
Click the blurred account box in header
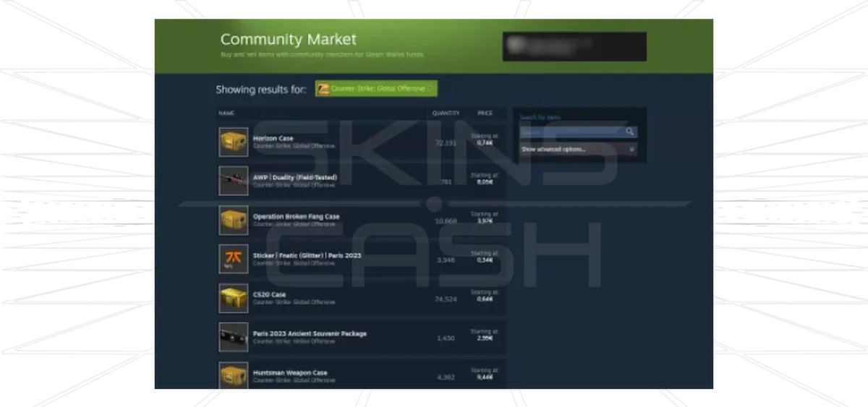(574, 46)
